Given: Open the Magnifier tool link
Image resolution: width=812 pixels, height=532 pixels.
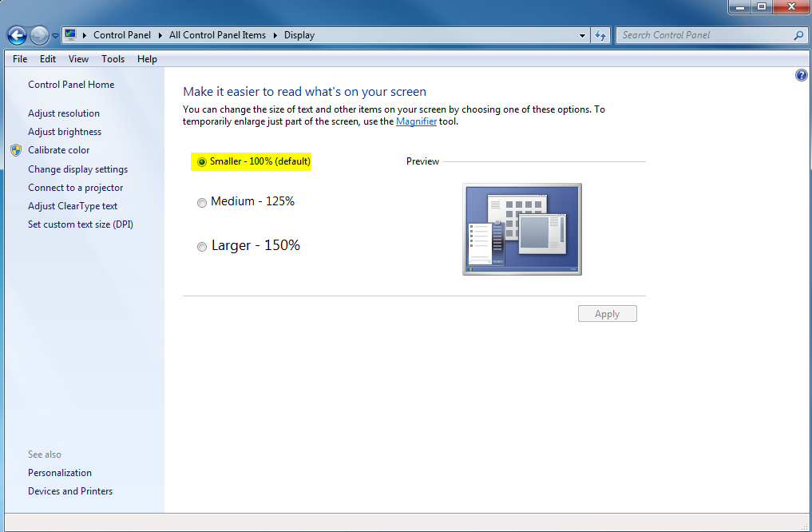Looking at the screenshot, I should (416, 121).
